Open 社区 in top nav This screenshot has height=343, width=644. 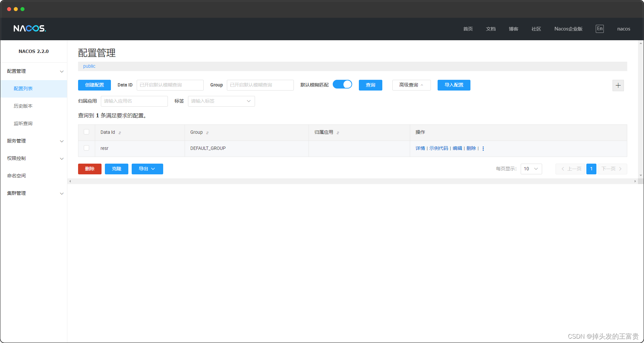[x=536, y=29]
